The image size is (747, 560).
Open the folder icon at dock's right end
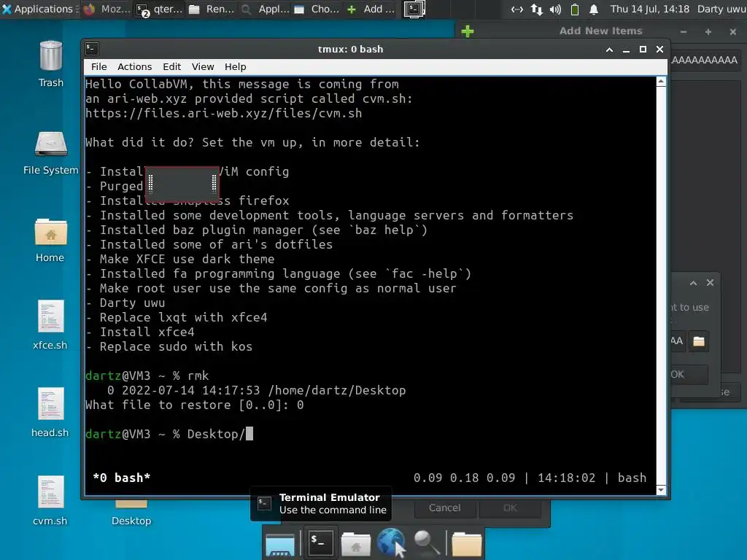[466, 543]
